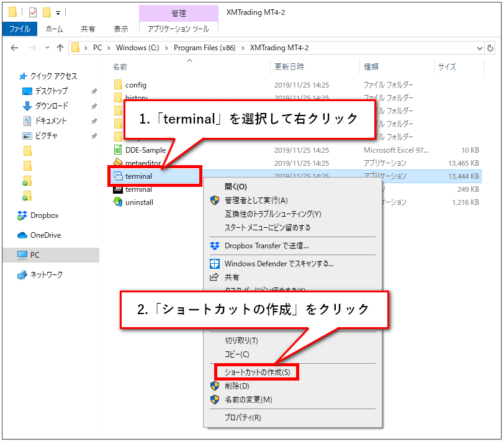The height and width of the screenshot is (442, 504).
Task: Click the 2019/11/25 14:25 date of config
Action: (302, 85)
